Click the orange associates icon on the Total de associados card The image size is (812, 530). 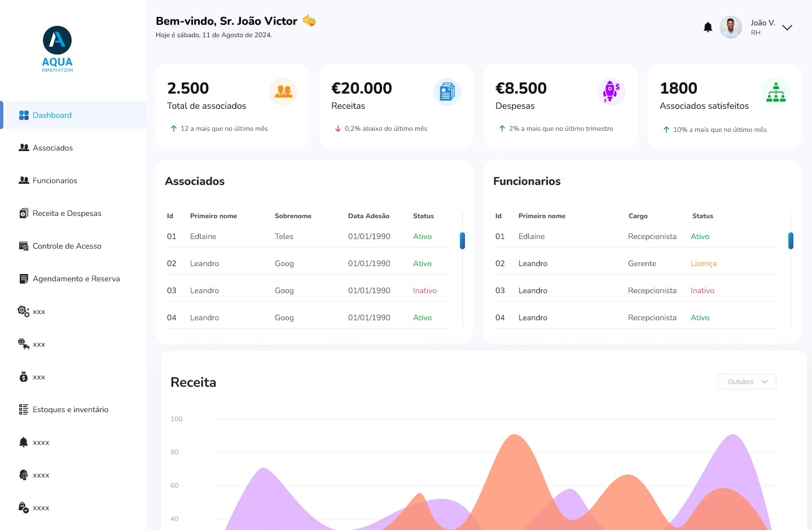point(283,91)
